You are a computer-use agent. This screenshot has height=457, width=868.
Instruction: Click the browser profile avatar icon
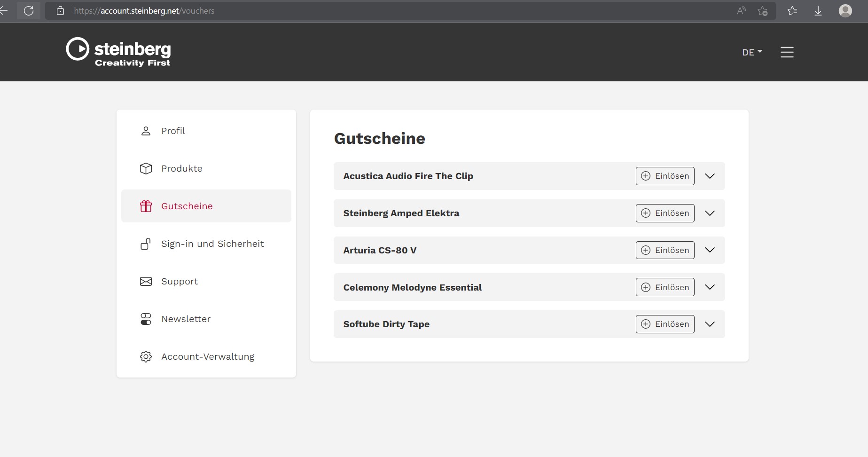tap(845, 11)
